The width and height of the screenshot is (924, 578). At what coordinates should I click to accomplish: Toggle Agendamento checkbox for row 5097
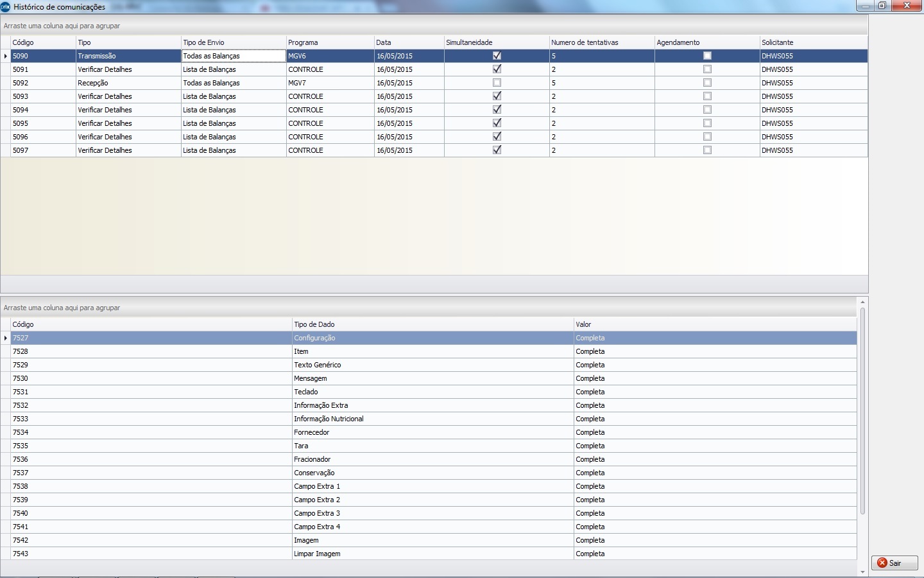tap(707, 150)
